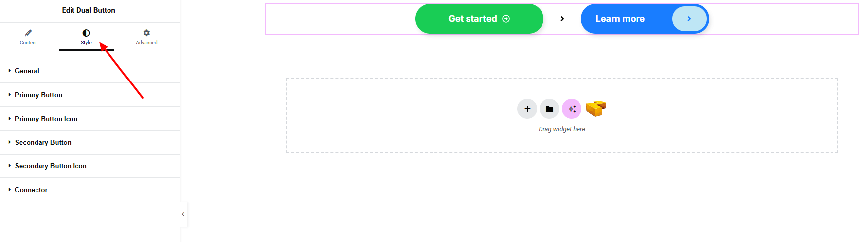Click the Edit Dual Button panel title

pos(89,10)
